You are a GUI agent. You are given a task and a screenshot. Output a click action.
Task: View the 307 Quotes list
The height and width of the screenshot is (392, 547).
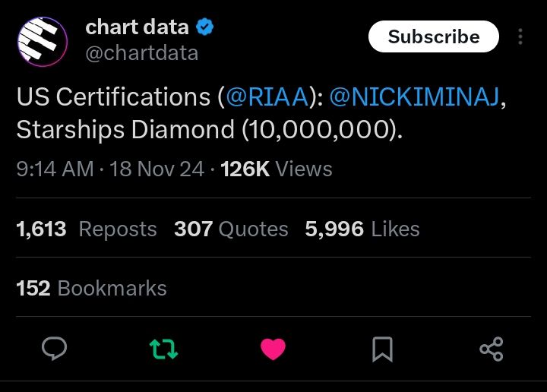coord(231,229)
